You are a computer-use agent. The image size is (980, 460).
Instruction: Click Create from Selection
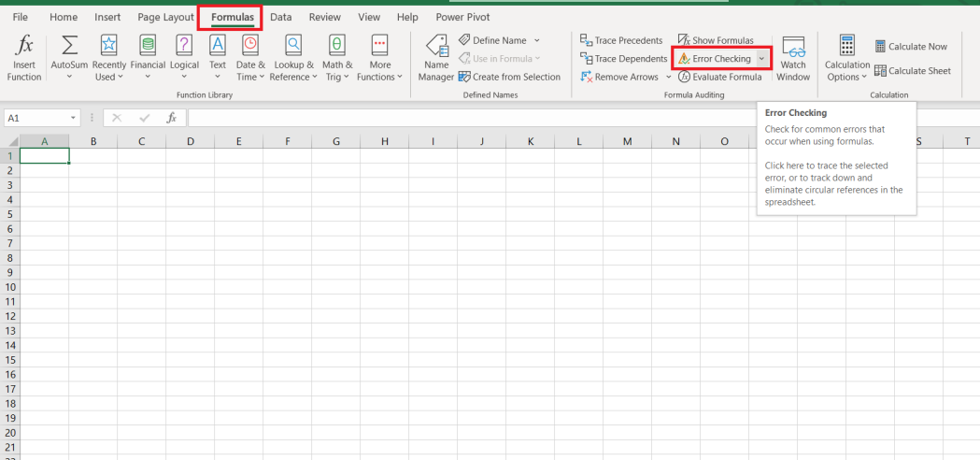pos(509,77)
